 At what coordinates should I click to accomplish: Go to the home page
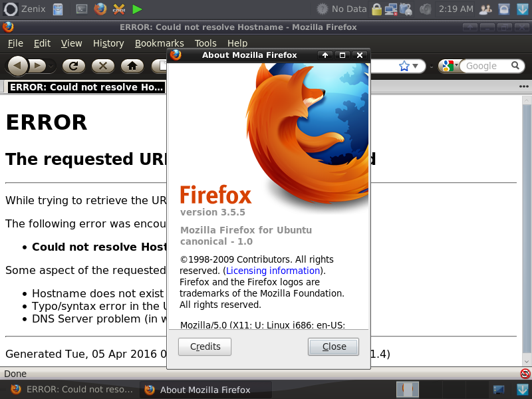(132, 66)
